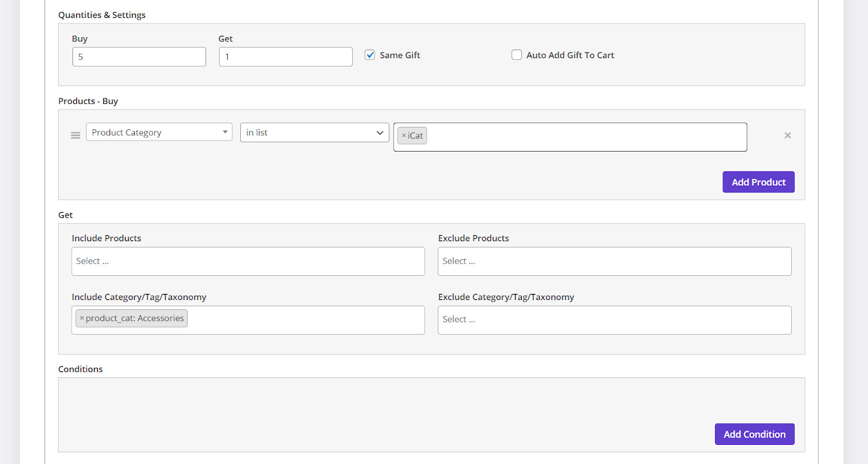Expand the 'in list' operator dropdown

coord(315,132)
